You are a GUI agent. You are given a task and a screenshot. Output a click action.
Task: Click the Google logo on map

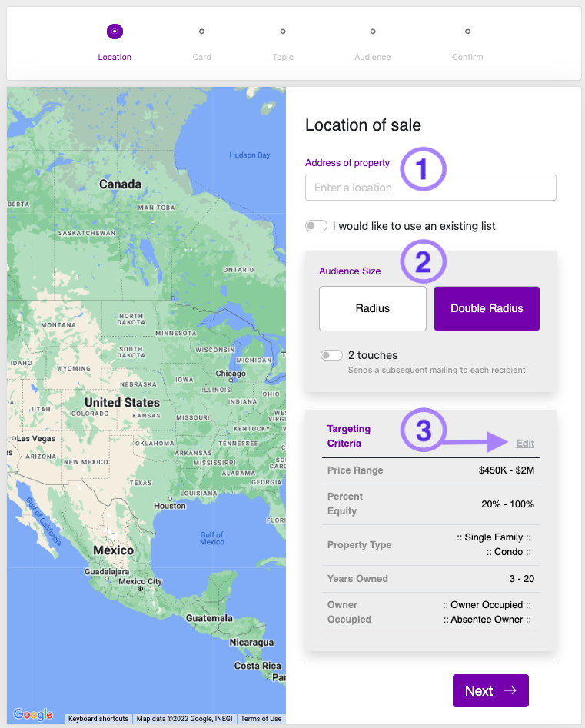coord(33,714)
